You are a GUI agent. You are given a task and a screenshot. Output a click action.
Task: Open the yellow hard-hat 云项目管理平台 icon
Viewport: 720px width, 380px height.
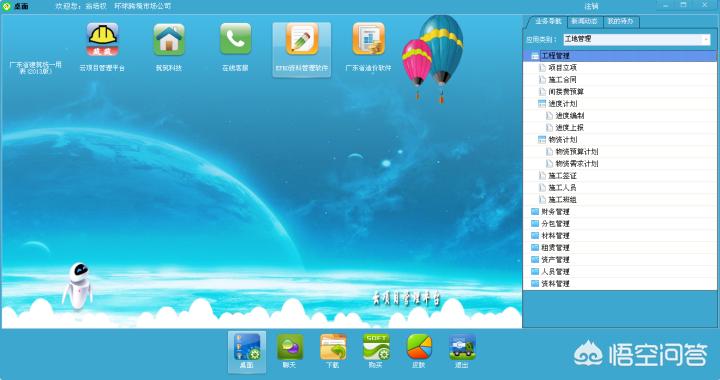102,40
